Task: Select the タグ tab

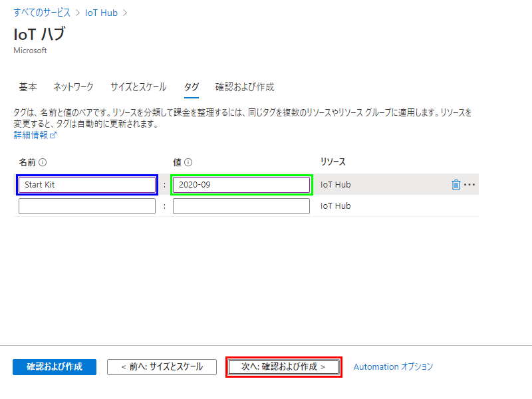Action: tap(191, 87)
